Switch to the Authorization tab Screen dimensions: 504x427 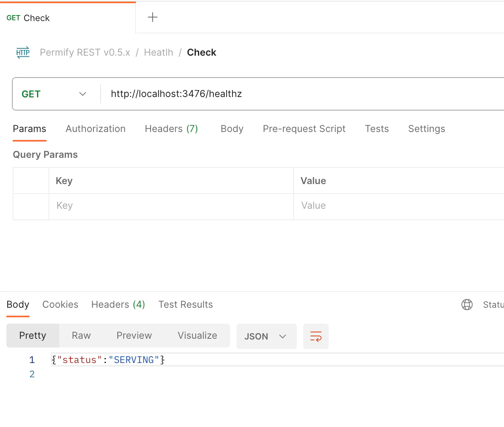pyautogui.click(x=95, y=128)
